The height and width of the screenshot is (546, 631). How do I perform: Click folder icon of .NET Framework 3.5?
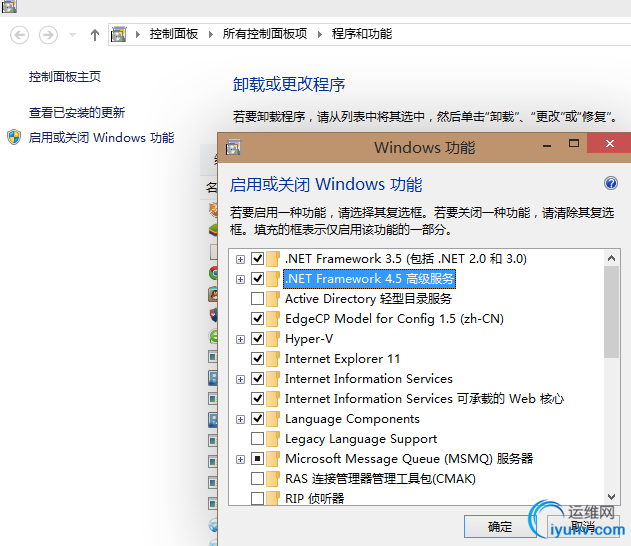(x=273, y=259)
